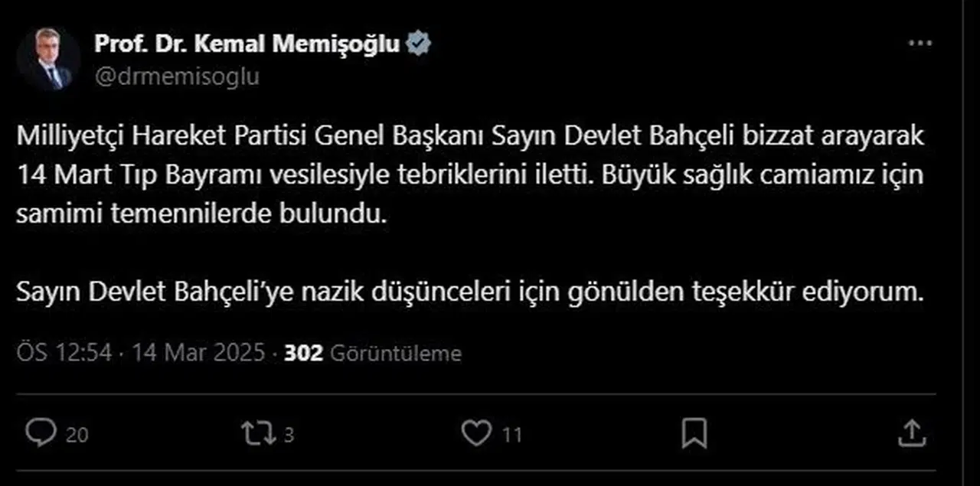This screenshot has height=486, width=980.
Task: Like the tweet with the heart icon
Action: (x=475, y=433)
